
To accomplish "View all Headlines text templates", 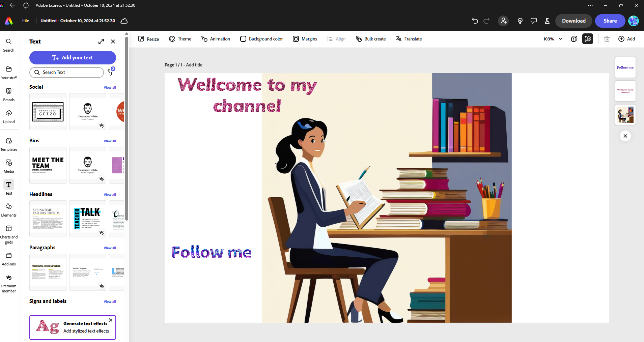I will coord(110,195).
